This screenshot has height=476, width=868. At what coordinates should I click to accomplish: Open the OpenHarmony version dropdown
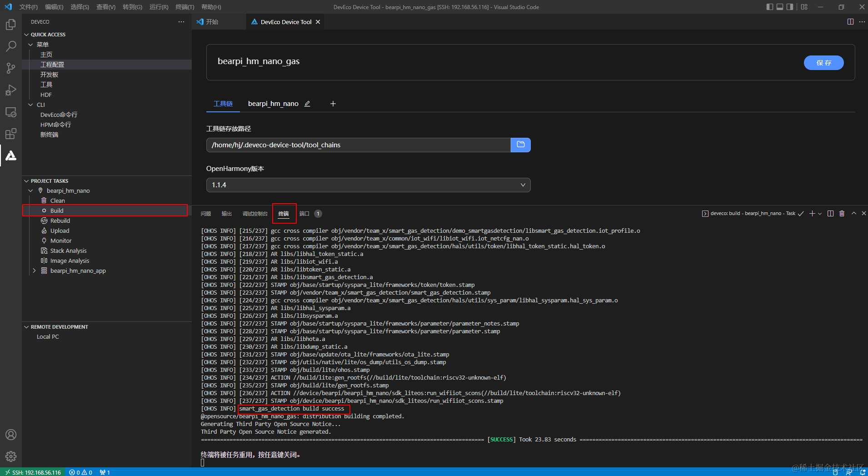368,185
